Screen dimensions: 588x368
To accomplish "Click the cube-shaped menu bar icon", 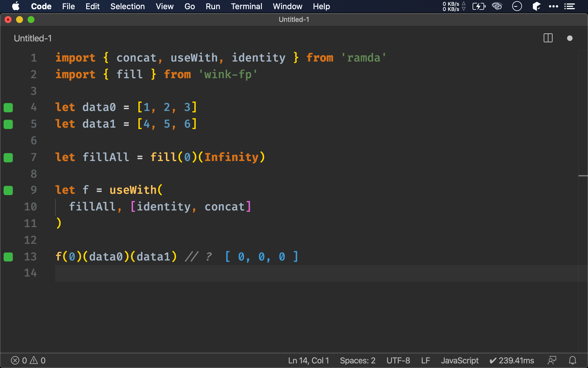I will pyautogui.click(x=536, y=6).
